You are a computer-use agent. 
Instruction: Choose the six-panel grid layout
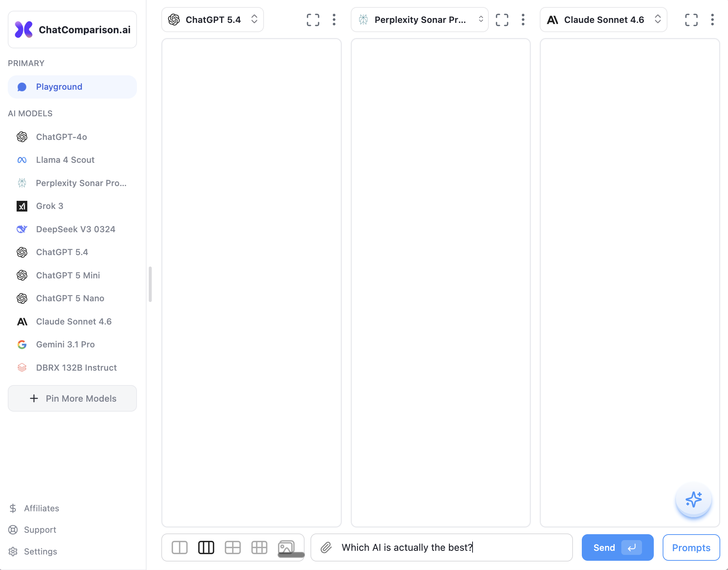(x=259, y=547)
